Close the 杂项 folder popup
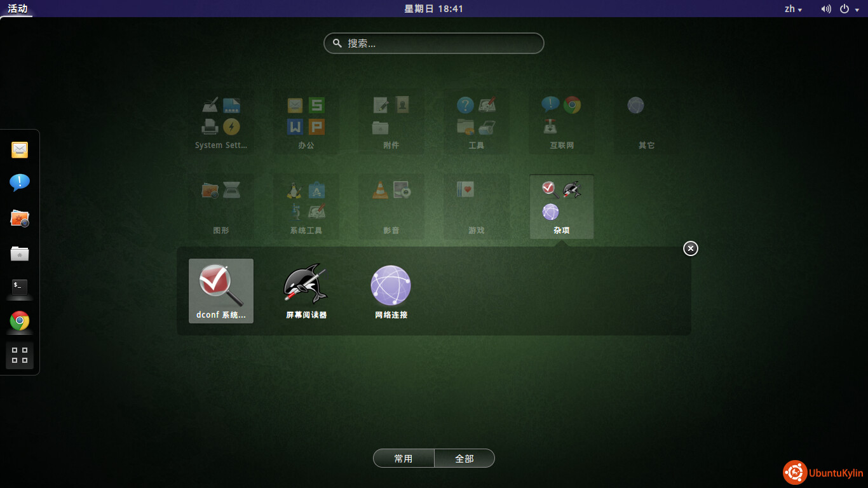This screenshot has width=868, height=488. point(691,248)
